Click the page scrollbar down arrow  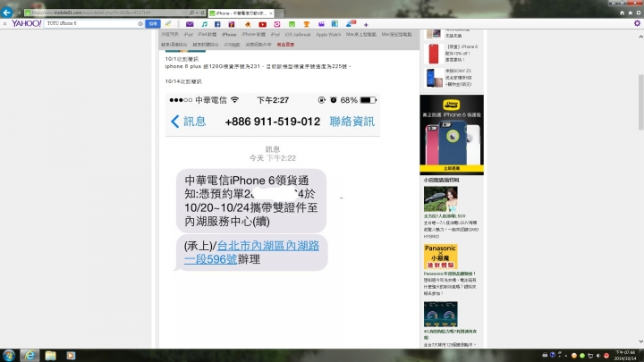point(640,341)
